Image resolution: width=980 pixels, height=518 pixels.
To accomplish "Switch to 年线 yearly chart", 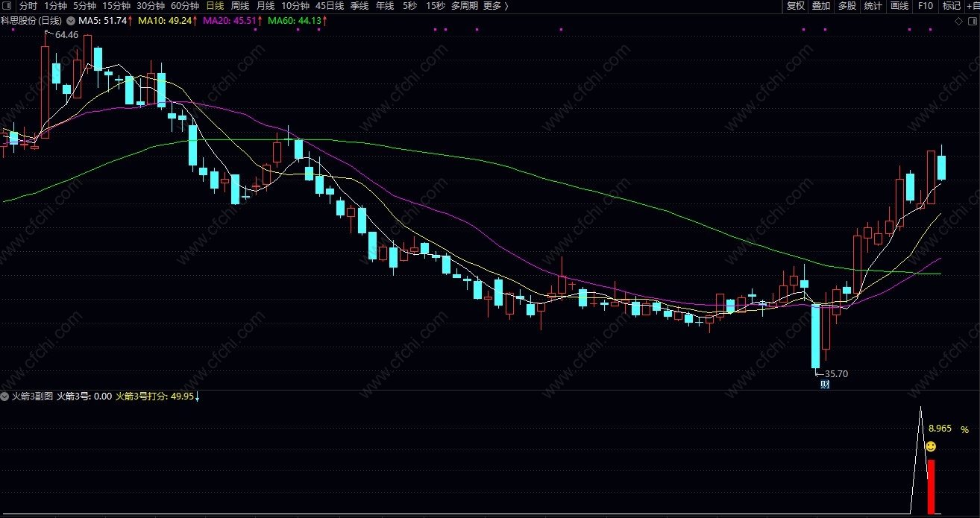I will (x=385, y=6).
